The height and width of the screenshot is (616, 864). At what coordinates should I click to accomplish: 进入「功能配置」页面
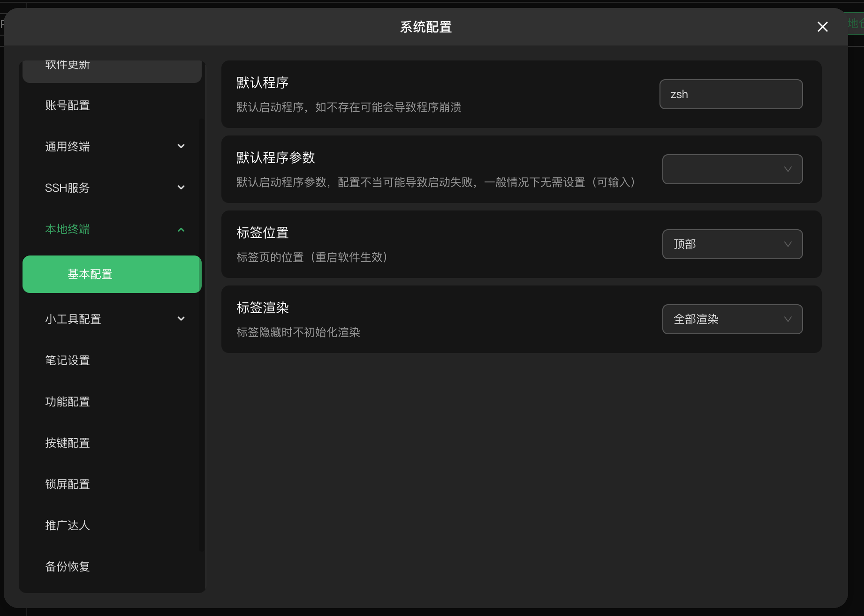click(x=68, y=401)
